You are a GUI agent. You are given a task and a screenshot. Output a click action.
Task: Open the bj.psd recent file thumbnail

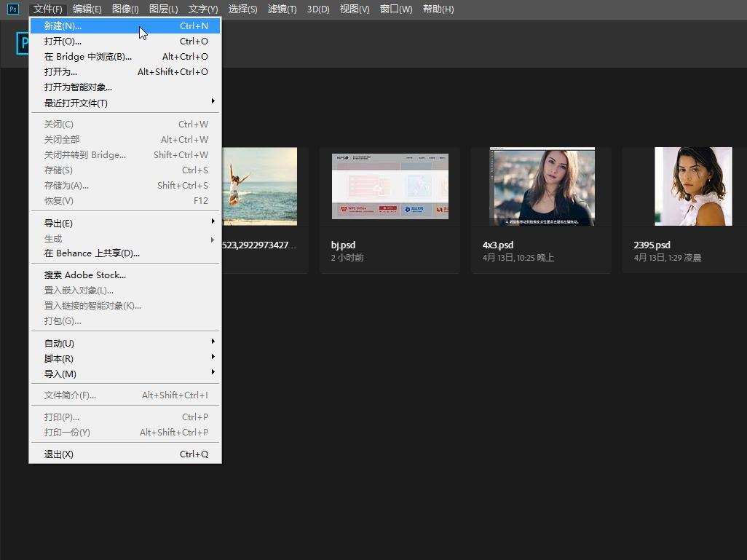click(390, 186)
